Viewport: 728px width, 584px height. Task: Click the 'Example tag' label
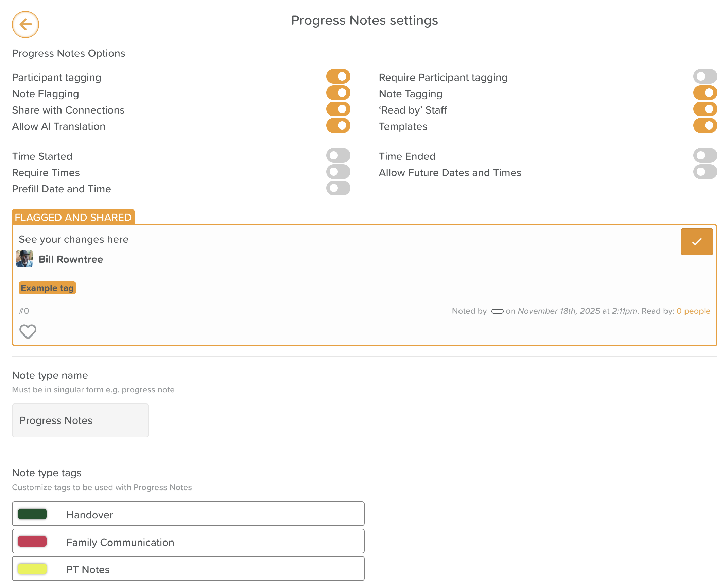point(47,288)
